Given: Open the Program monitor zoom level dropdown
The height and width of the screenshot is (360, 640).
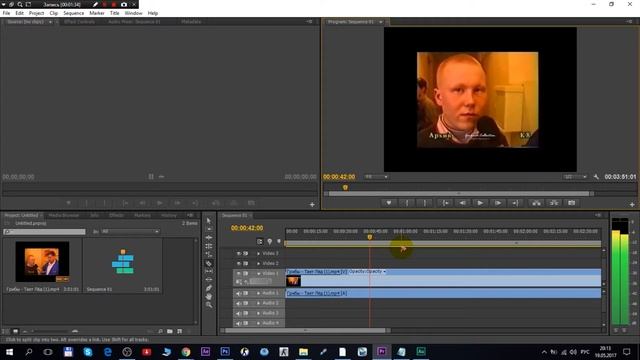Looking at the screenshot, I should [376, 177].
